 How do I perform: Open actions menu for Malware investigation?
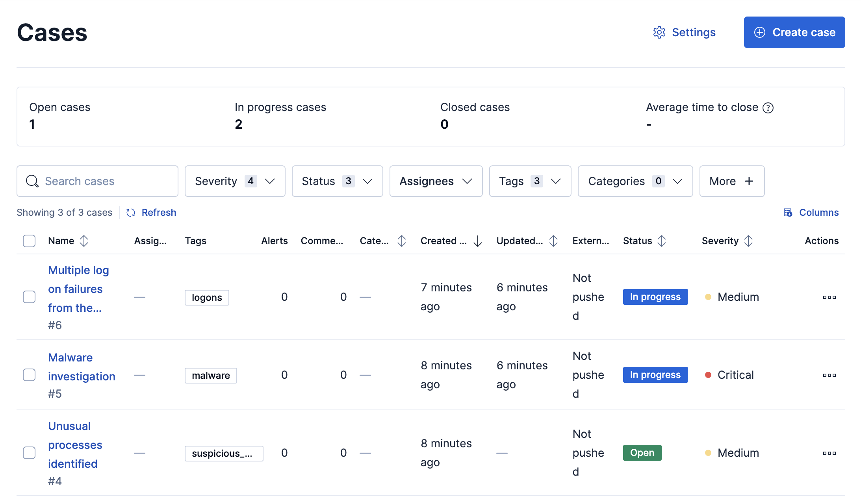point(829,375)
